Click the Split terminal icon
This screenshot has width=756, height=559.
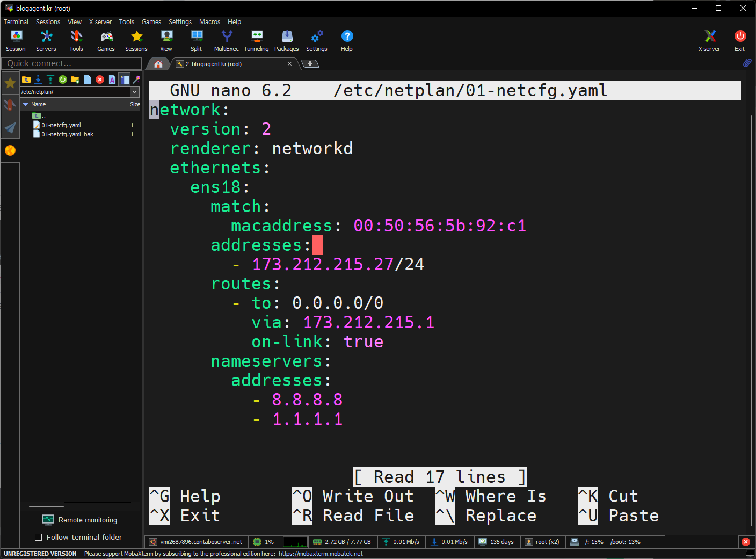pos(197,41)
